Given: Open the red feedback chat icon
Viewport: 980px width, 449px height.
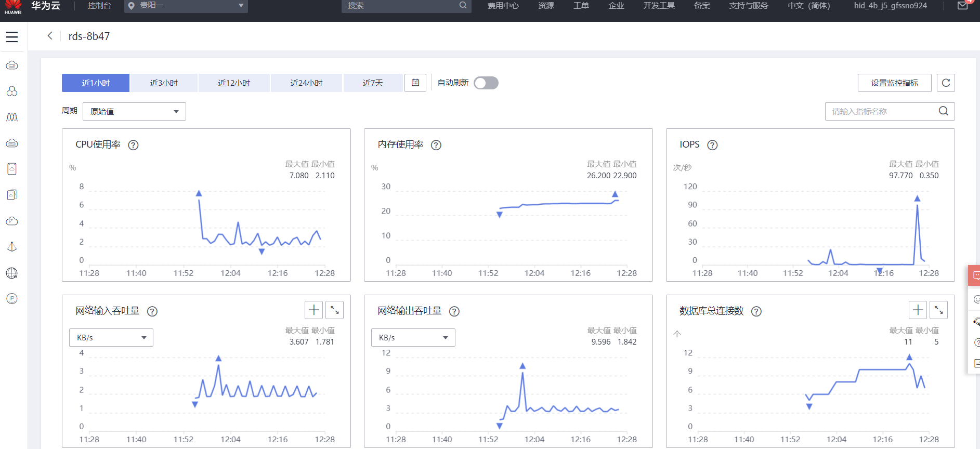Looking at the screenshot, I should [974, 275].
